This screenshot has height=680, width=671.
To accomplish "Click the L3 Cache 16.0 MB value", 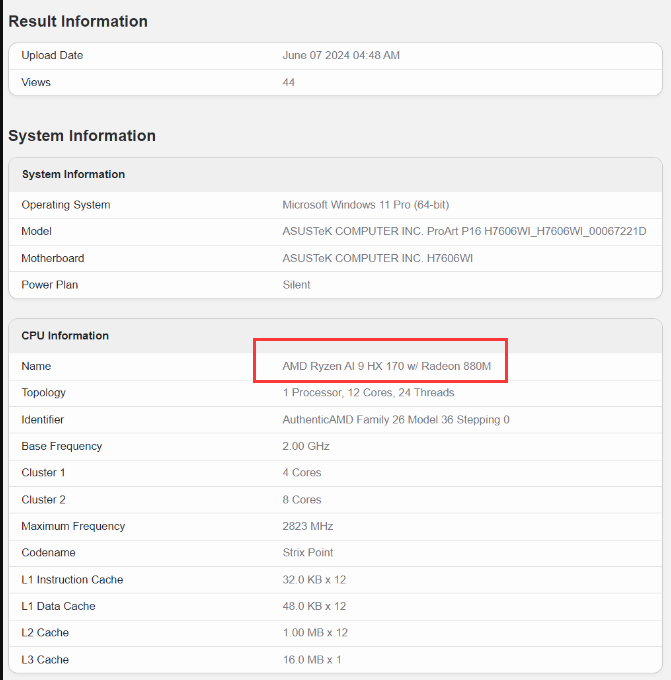I will (x=312, y=660).
